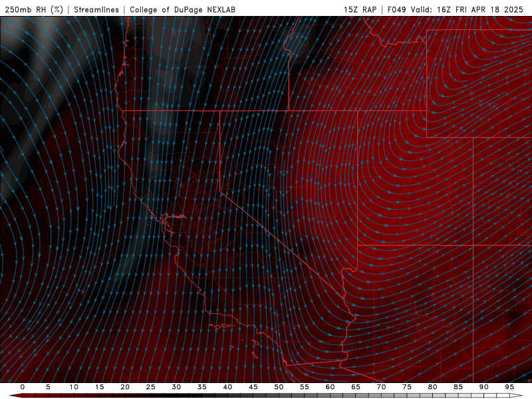This screenshot has width=532, height=399.
Task: Click "College of DuPage NEXLAB" header text
Action: click(x=182, y=9)
